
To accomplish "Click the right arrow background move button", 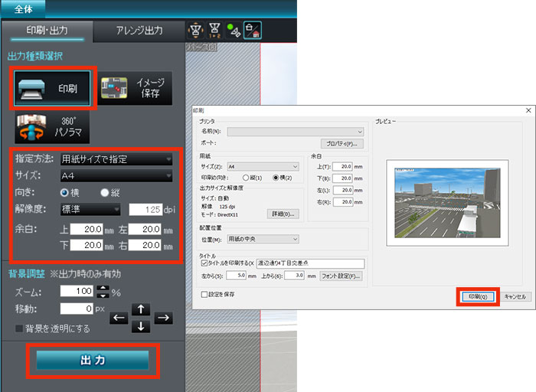I will (x=163, y=318).
